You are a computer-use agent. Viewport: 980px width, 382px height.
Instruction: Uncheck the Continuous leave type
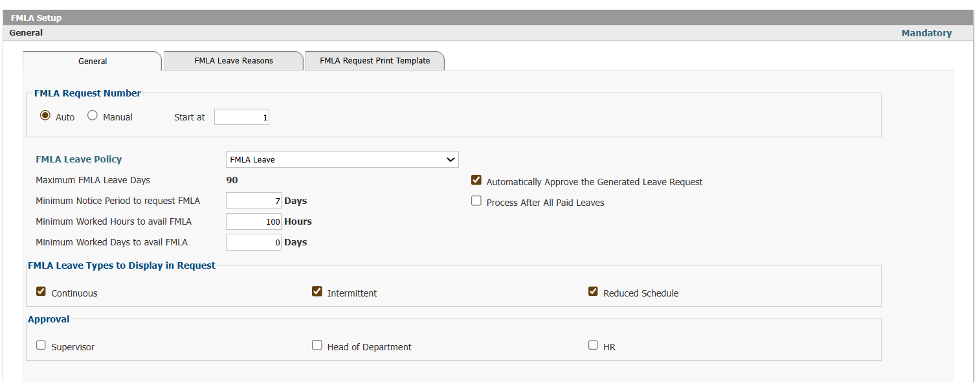click(41, 291)
